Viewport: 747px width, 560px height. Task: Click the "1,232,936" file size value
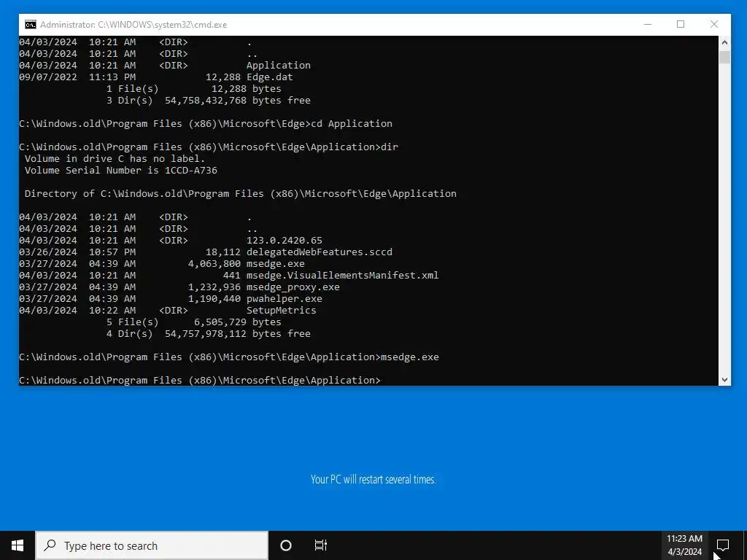click(x=214, y=287)
